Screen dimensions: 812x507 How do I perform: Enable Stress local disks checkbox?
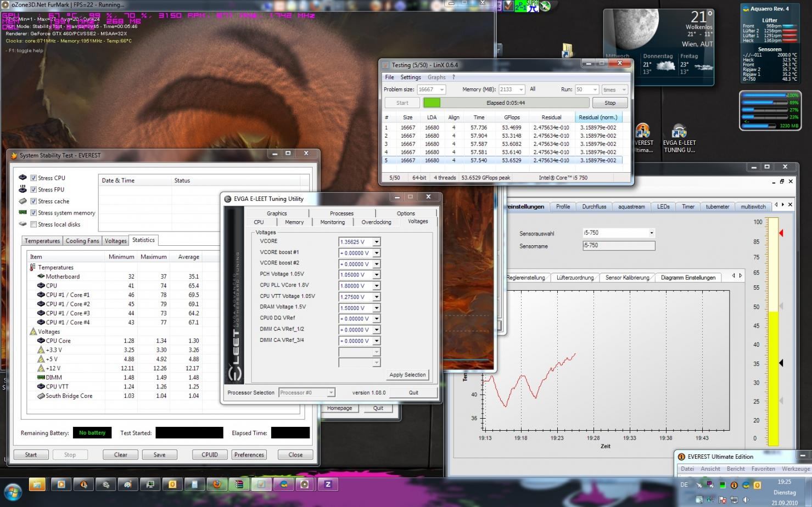[x=33, y=224]
